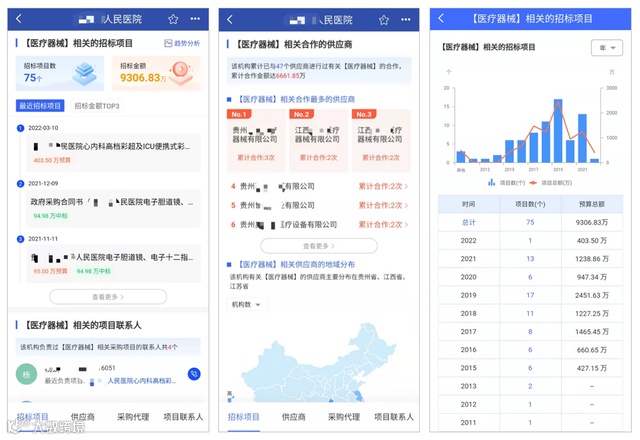Expand supplier row 4 累计合作2次
Screen dimensions: 640x440
coord(319,186)
